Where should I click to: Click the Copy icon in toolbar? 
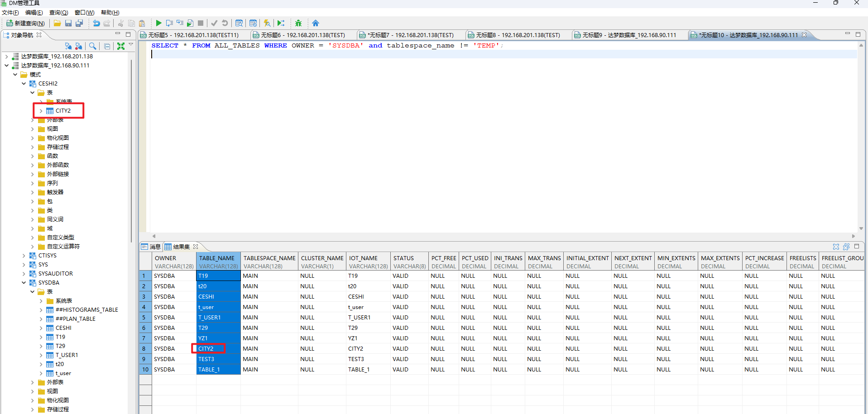(x=131, y=23)
